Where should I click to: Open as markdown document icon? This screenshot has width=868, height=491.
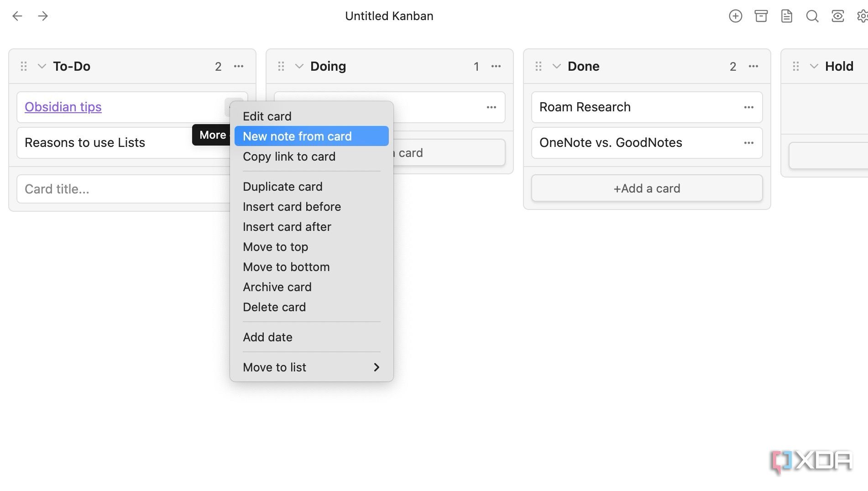tap(786, 16)
